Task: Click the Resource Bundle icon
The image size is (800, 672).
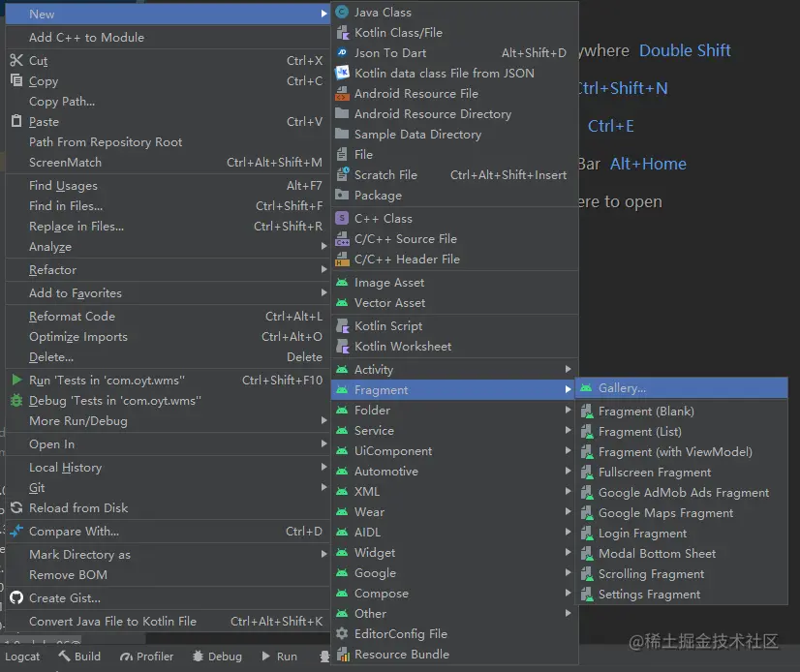Action: [x=342, y=655]
